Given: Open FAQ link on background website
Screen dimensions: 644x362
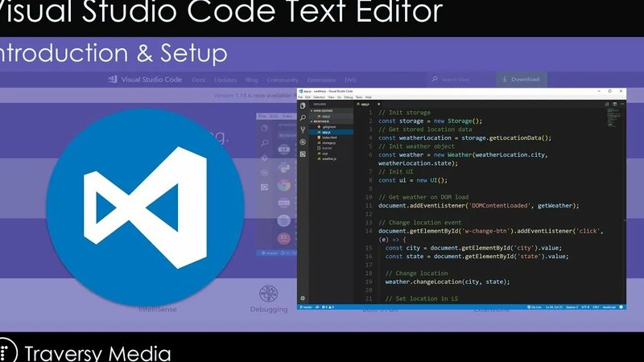Looking at the screenshot, I should point(350,80).
